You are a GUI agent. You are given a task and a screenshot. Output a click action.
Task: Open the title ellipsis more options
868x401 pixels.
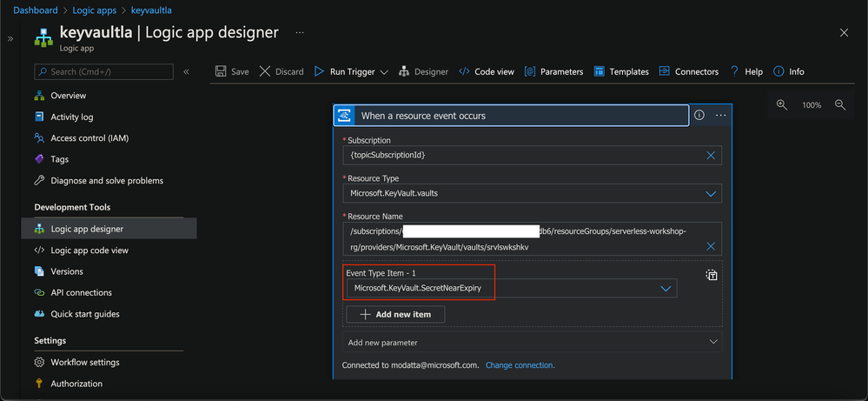pos(300,33)
